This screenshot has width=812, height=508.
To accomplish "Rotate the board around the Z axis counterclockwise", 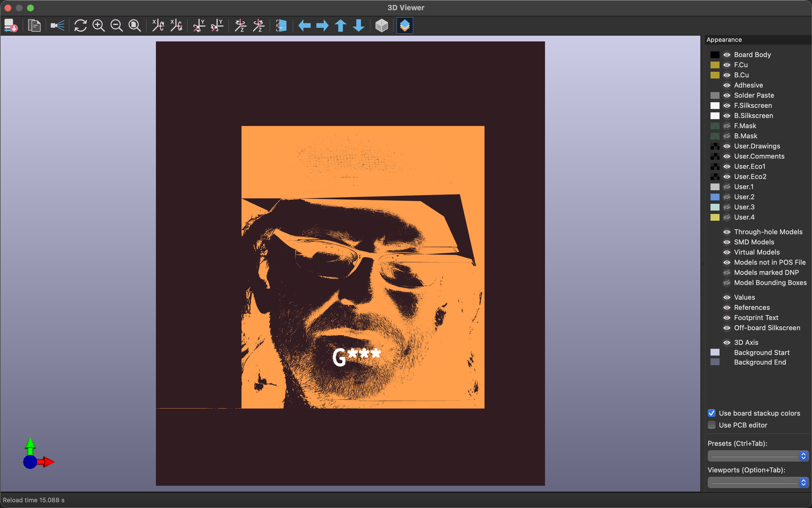I will click(259, 25).
